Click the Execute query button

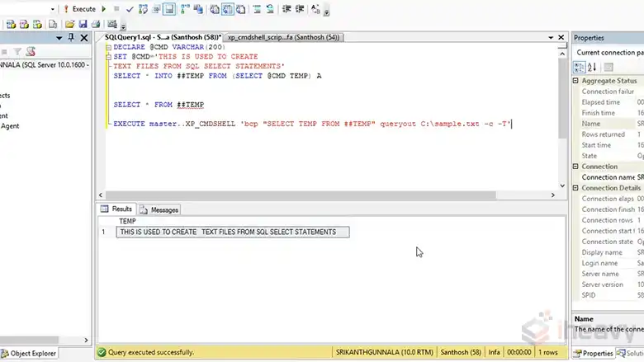pyautogui.click(x=80, y=9)
